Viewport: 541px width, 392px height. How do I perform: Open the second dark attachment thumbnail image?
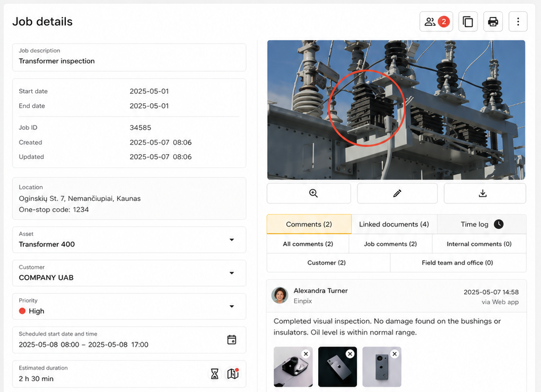tap(337, 367)
